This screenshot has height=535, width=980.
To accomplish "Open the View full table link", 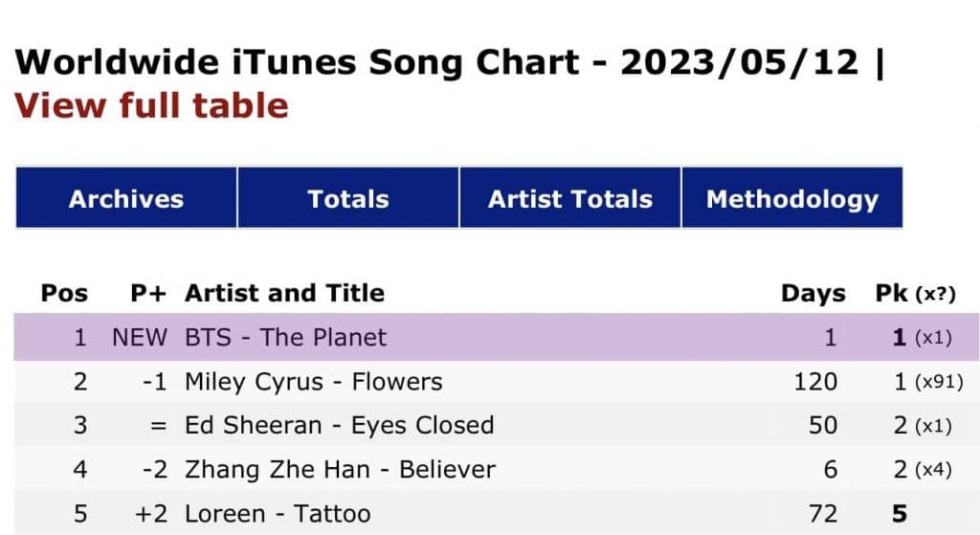I will pos(151,104).
